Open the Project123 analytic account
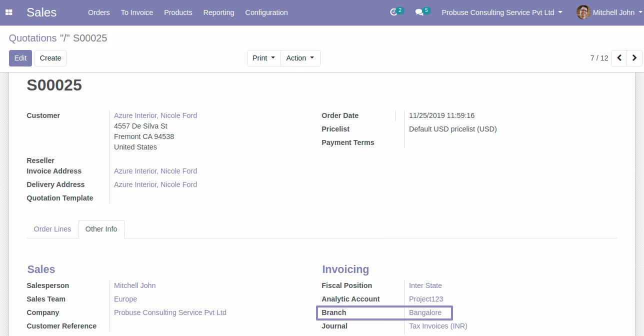 426,299
